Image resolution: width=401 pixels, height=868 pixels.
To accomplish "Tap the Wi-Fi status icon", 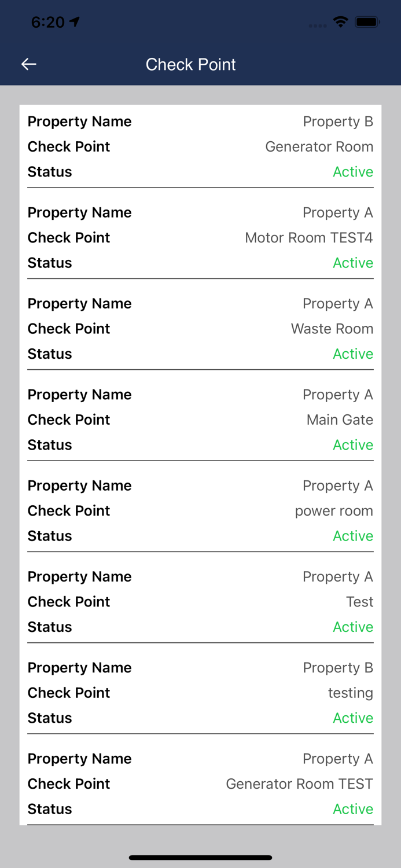I will pos(341,22).
